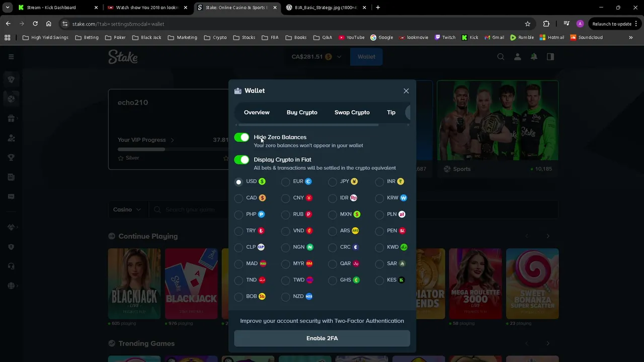644x362 pixels.
Task: Select the KWD currency radio button
Action: pyautogui.click(x=379, y=247)
